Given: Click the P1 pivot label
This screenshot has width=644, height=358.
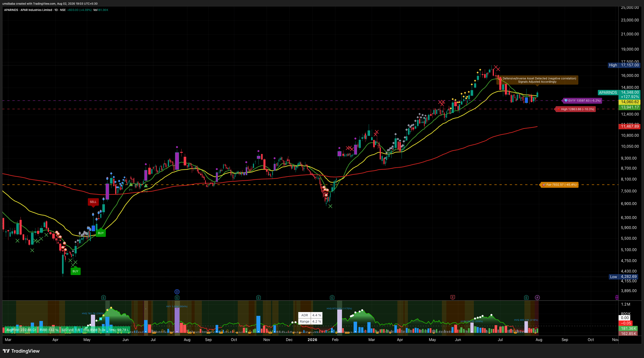Looking at the screenshot, I should (x=131, y=190).
